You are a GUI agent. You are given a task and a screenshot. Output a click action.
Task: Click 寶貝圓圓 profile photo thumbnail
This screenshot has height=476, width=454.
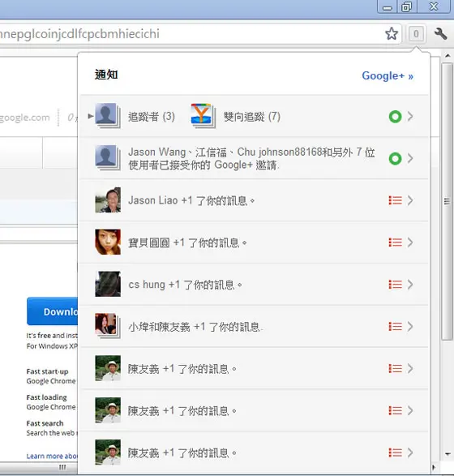pyautogui.click(x=108, y=242)
